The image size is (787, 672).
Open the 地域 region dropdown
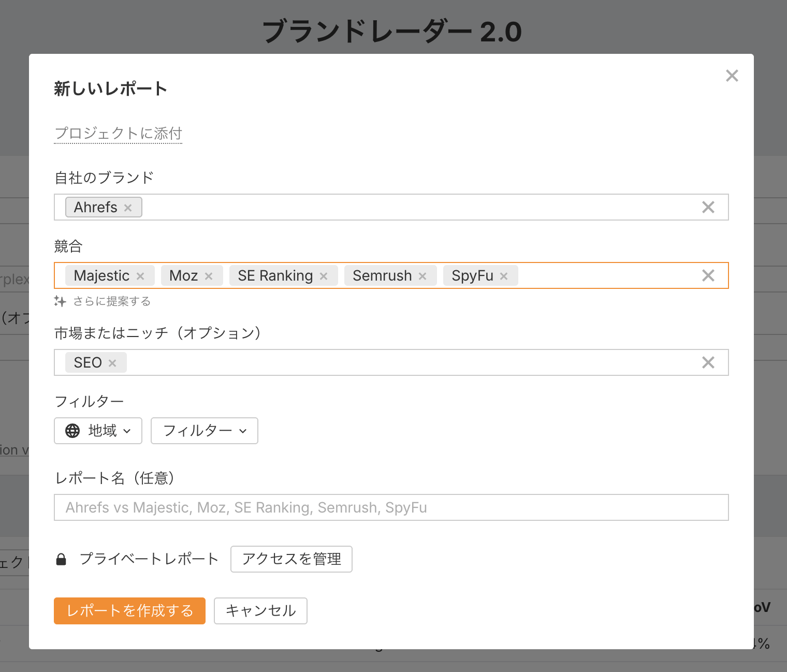pyautogui.click(x=98, y=431)
